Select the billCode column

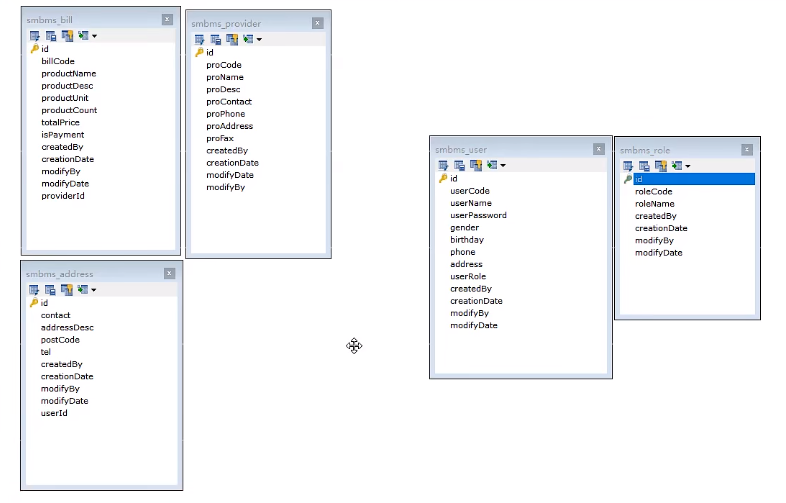[x=58, y=61]
